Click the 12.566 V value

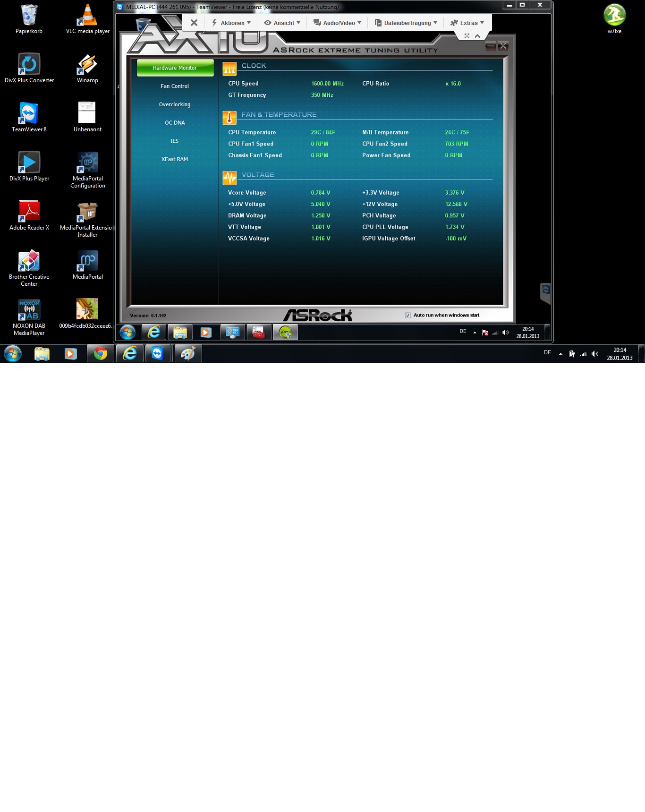pyautogui.click(x=456, y=204)
